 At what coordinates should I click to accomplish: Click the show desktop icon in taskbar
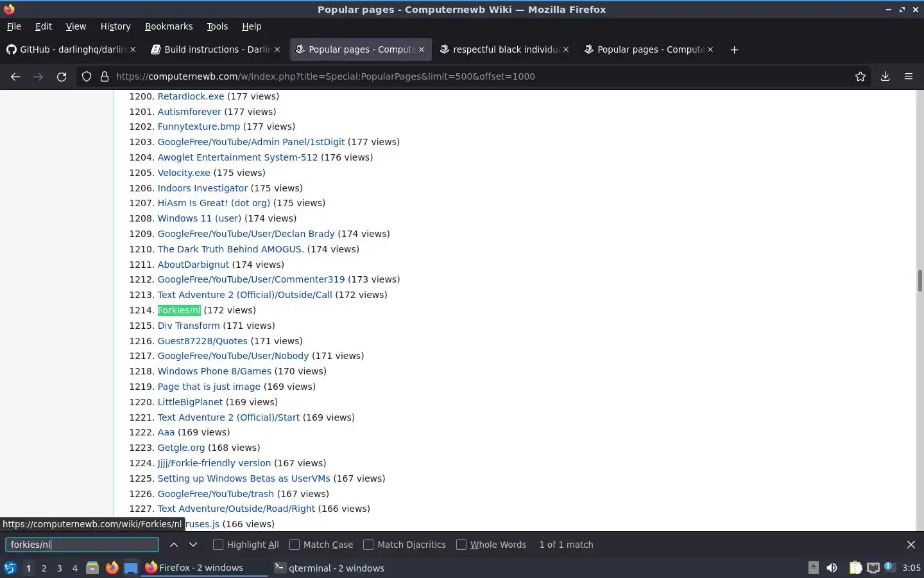(131, 568)
